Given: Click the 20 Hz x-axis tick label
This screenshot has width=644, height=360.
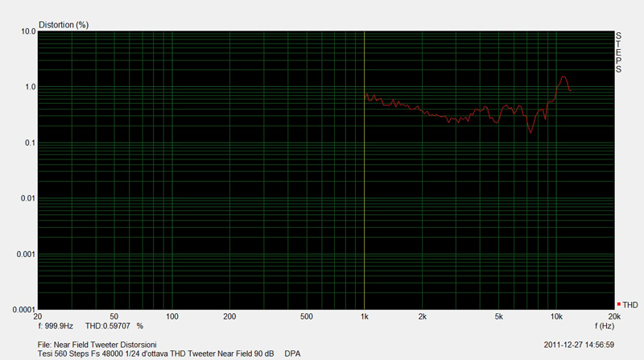Looking at the screenshot, I should tap(37, 317).
